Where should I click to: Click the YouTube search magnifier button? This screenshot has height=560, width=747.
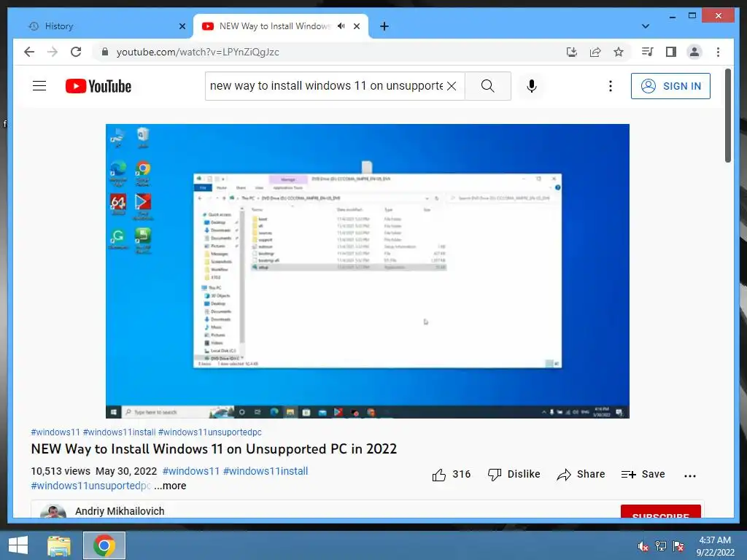tap(488, 86)
